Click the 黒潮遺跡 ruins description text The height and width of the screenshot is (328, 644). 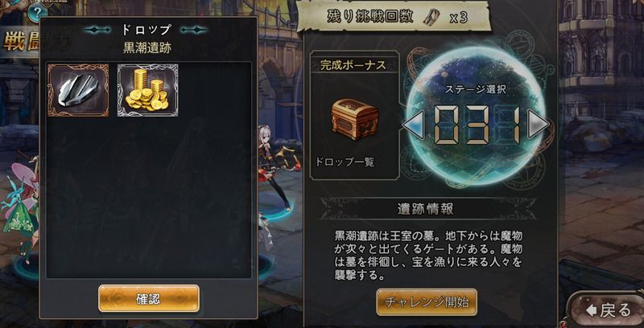(428, 256)
